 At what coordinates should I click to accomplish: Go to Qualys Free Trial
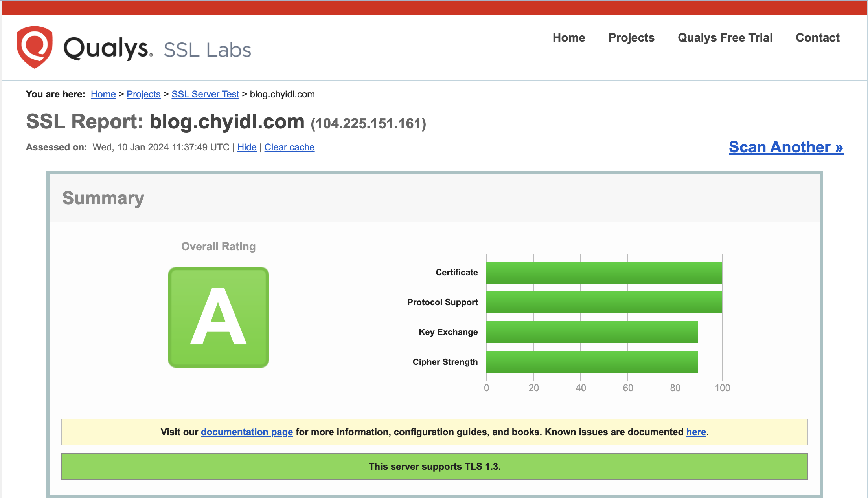click(x=725, y=38)
